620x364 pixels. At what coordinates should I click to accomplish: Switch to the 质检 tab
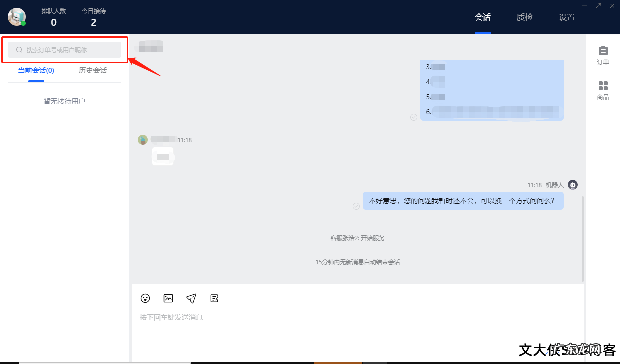click(x=524, y=17)
